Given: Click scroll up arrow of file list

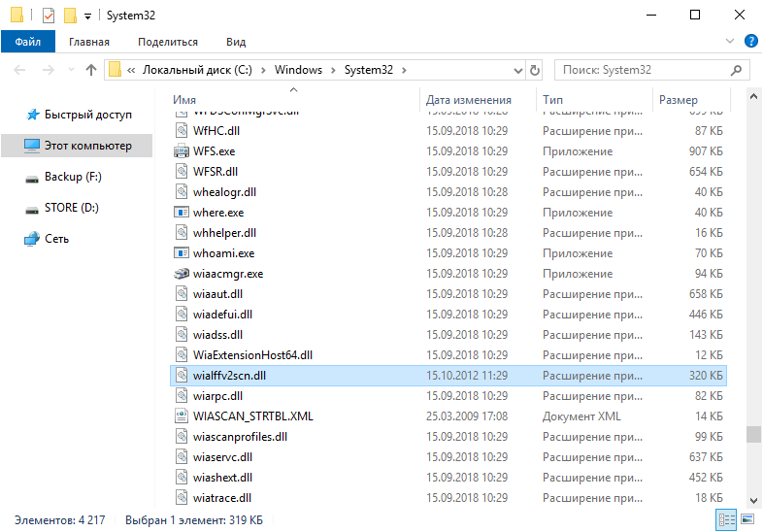Looking at the screenshot, I should (753, 96).
